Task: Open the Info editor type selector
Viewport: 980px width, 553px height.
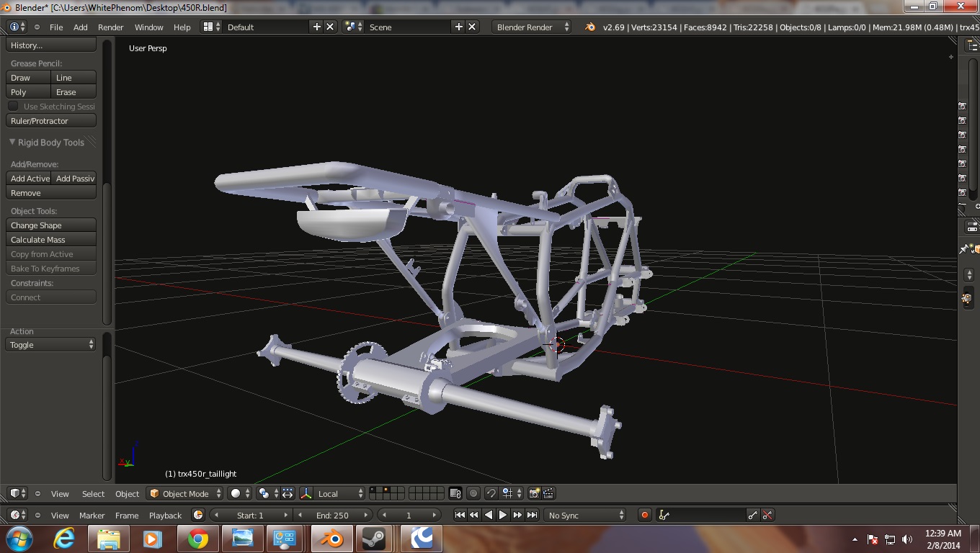Action: tap(17, 27)
